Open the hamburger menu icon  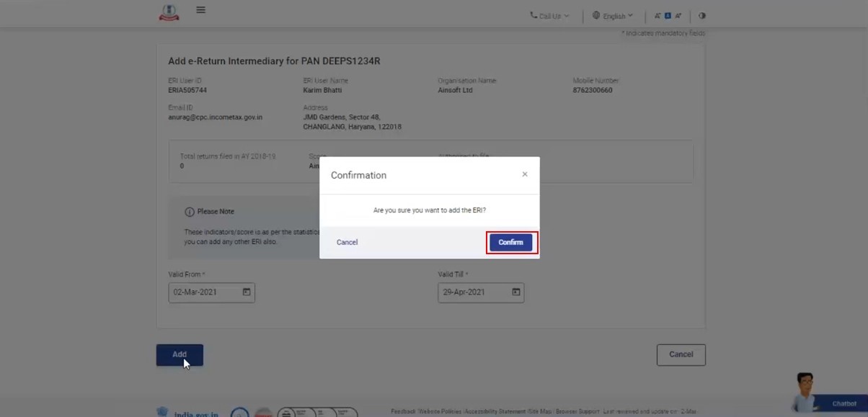200,10
